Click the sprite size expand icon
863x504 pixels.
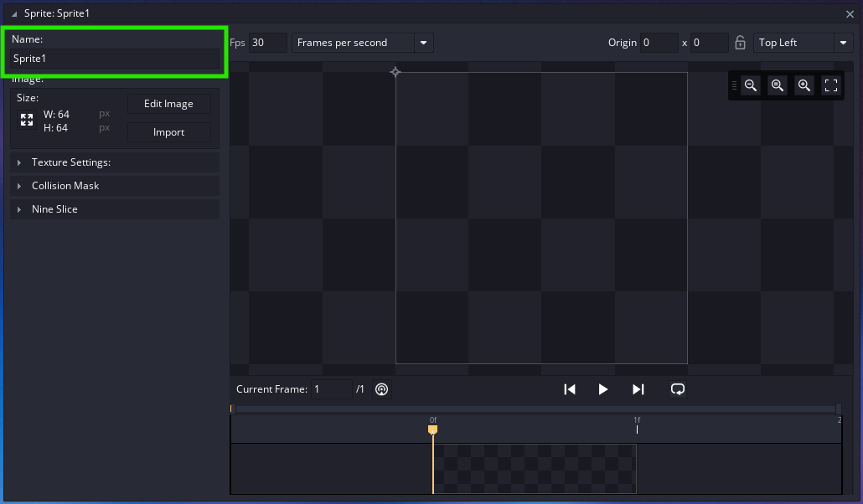[26, 120]
